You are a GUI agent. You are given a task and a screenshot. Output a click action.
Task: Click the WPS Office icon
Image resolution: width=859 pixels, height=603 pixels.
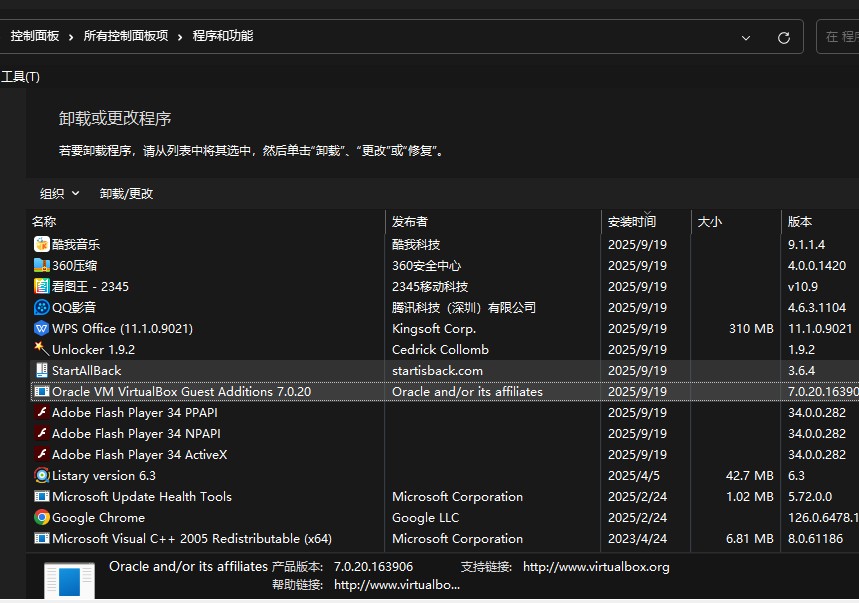[42, 329]
